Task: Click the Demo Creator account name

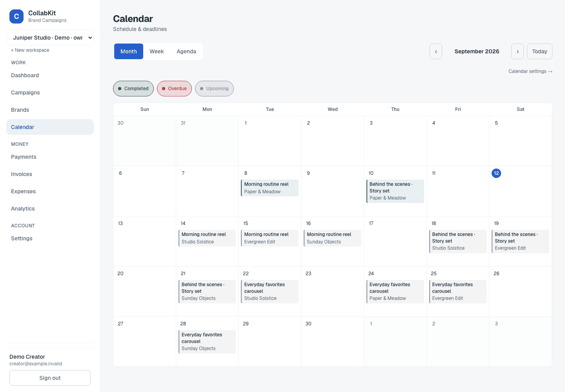Action: click(27, 357)
